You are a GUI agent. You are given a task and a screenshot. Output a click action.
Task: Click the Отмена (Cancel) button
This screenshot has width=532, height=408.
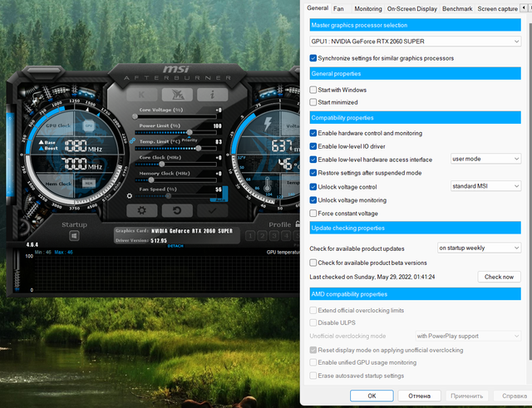click(x=419, y=396)
